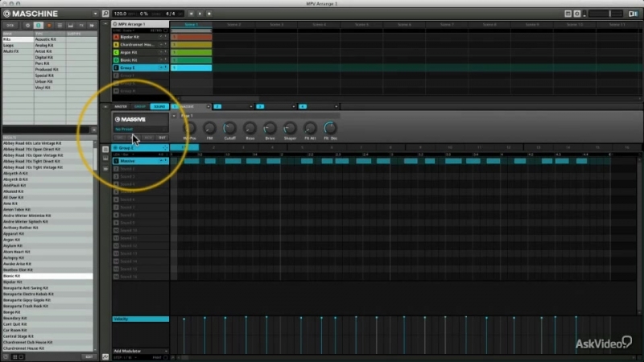Screen dimensions: 644x362
Task: Switch to the SOUND tab
Action: (x=159, y=106)
